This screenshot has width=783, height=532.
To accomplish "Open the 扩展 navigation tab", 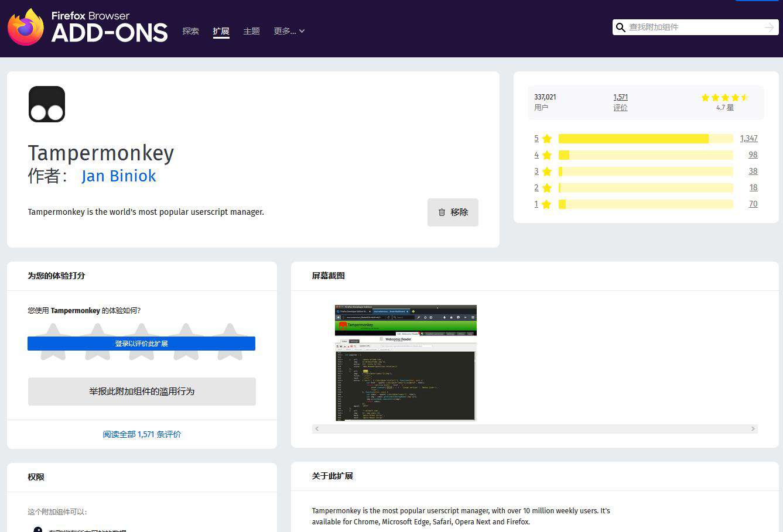I will pos(221,31).
